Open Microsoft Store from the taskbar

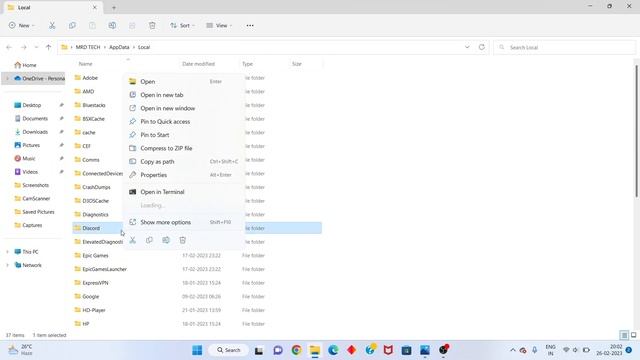tap(406, 350)
